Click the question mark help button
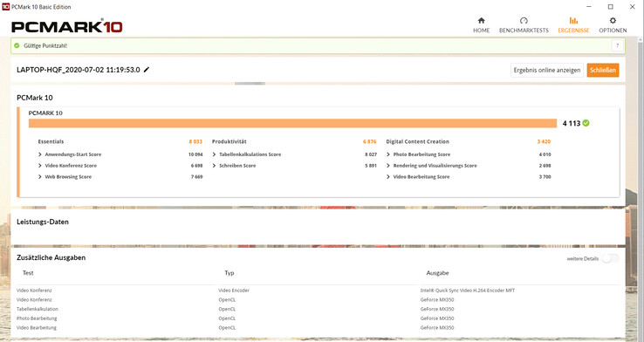Screen dimensions: 644x342 tap(617, 45)
